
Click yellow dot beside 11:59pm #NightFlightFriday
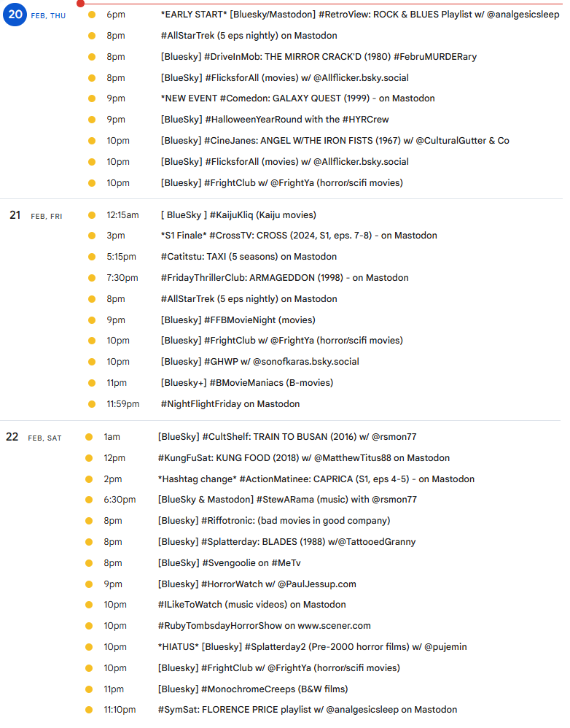pyautogui.click(x=92, y=404)
